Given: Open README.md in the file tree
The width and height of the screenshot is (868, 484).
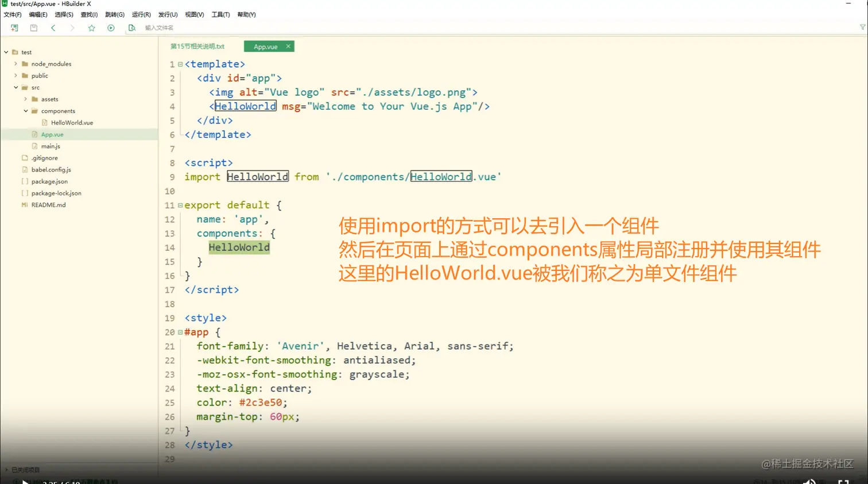Looking at the screenshot, I should 48,204.
